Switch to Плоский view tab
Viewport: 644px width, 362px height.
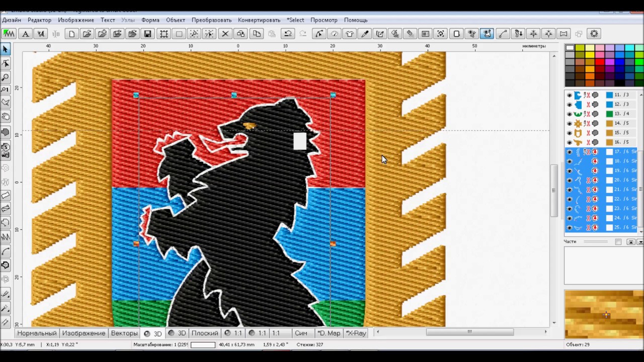pos(205,333)
